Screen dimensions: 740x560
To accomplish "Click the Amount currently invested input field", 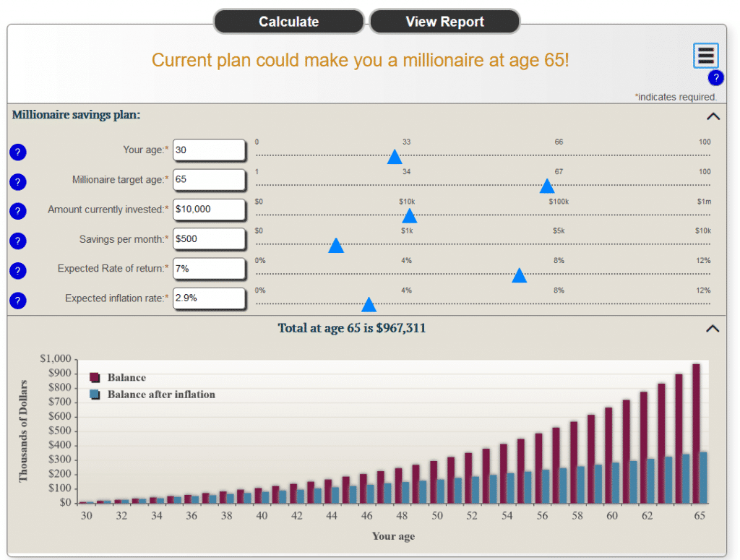I will coord(209,209).
